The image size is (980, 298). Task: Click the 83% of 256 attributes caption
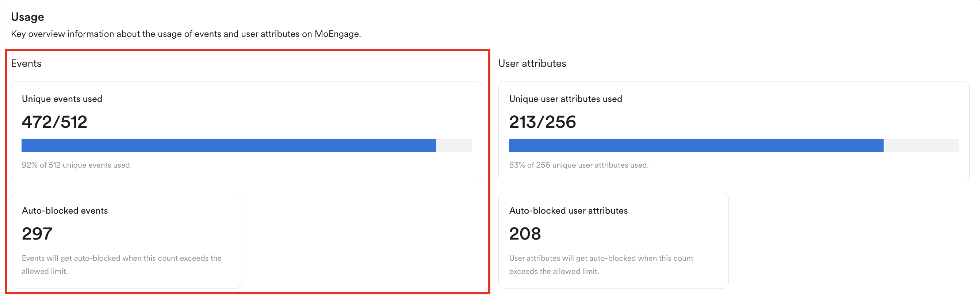[x=579, y=165]
